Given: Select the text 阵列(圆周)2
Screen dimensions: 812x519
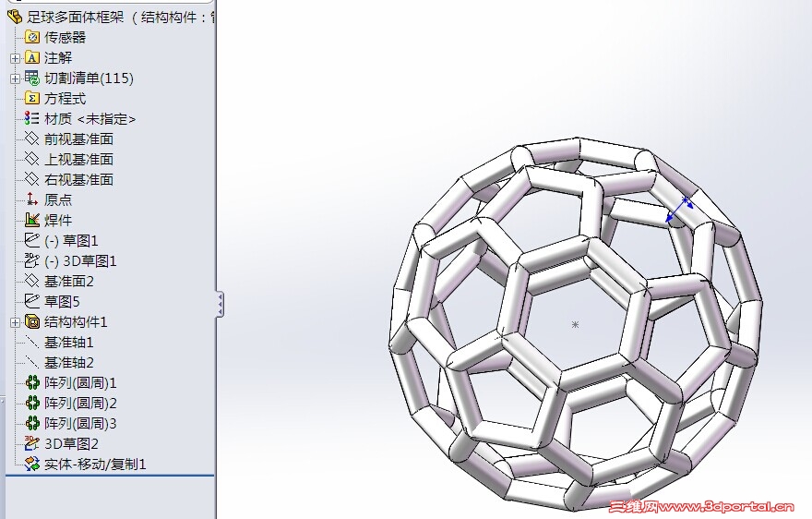Looking at the screenshot, I should (x=81, y=403).
